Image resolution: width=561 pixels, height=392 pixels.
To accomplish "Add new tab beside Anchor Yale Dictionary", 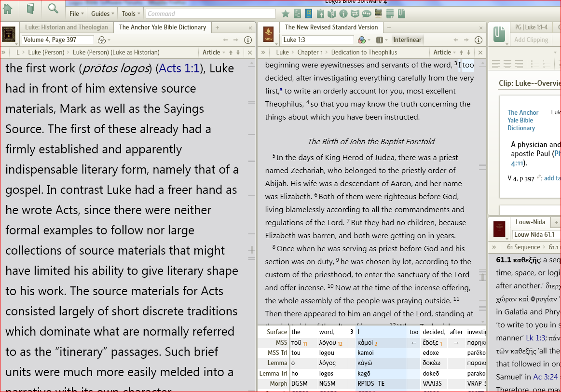I will click(217, 27).
